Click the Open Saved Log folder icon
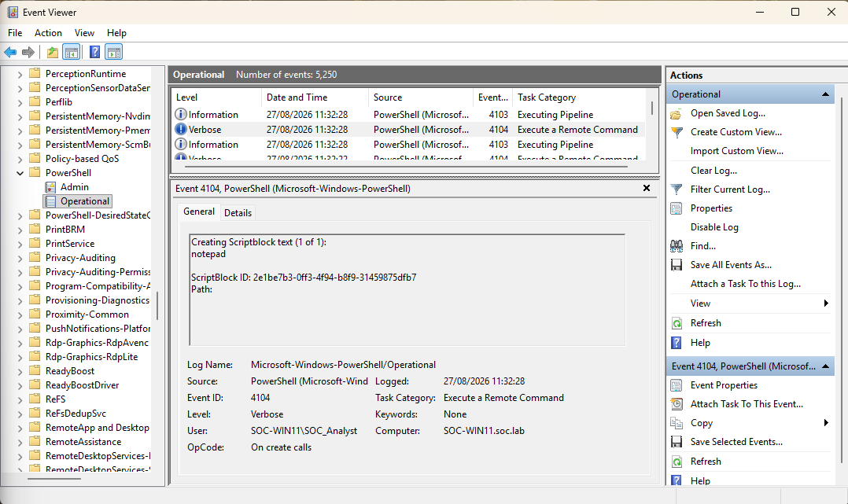848x504 pixels. tap(677, 113)
